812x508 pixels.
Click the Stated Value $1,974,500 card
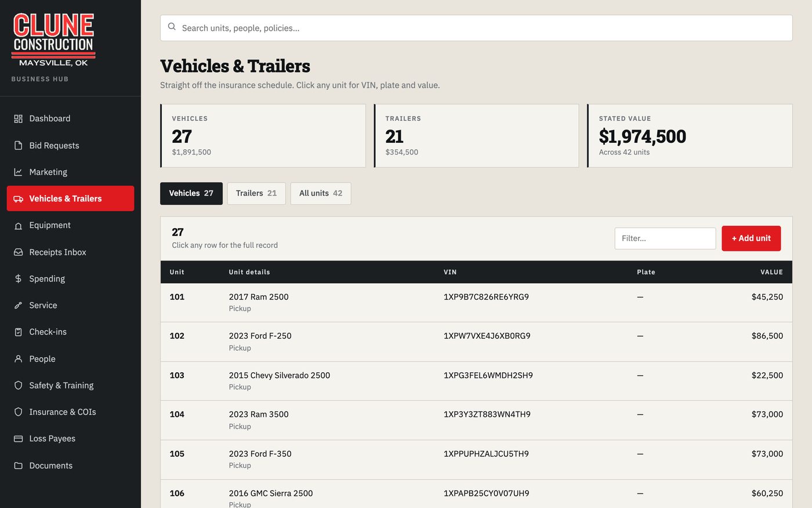click(690, 136)
